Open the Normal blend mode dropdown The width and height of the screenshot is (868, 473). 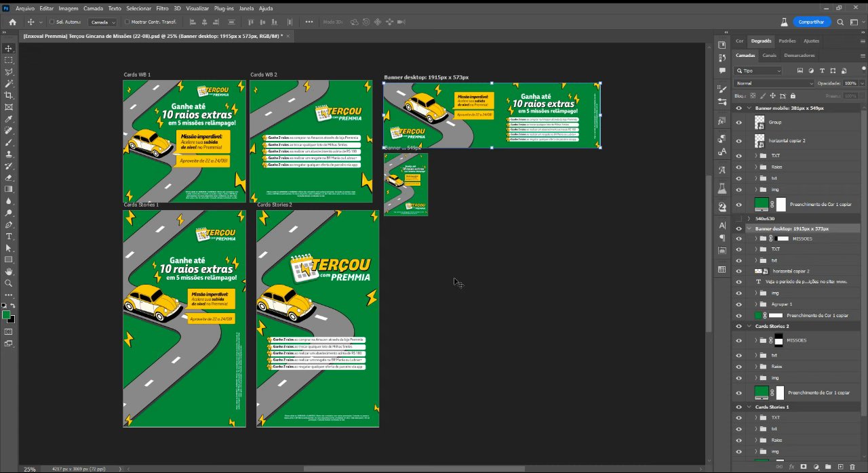pos(774,83)
